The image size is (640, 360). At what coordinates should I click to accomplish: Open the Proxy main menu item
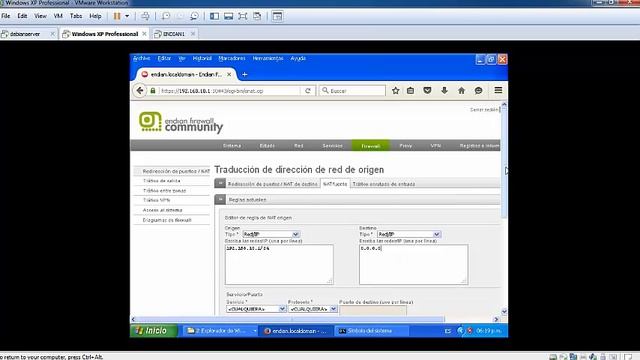pos(406,146)
